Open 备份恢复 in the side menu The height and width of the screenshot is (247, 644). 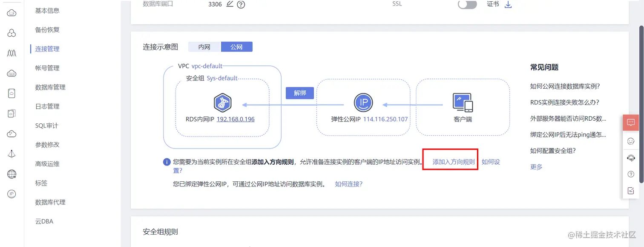pyautogui.click(x=47, y=29)
